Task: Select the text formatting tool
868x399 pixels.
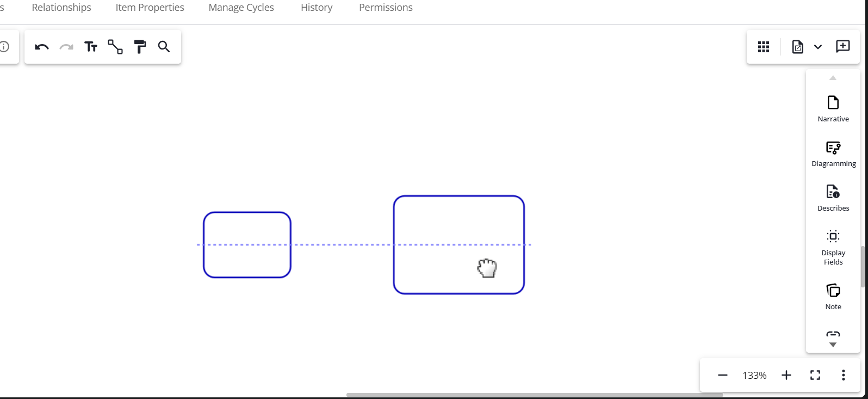Action: (x=91, y=47)
